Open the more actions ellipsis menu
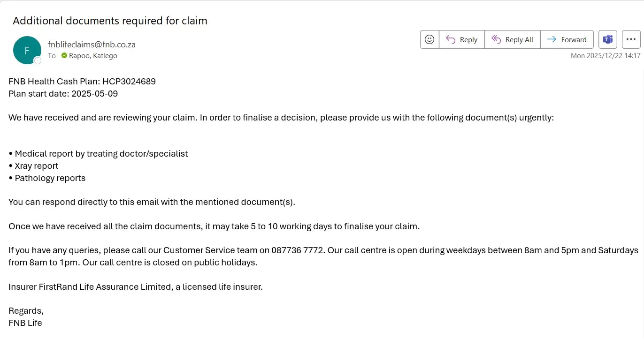 tap(631, 40)
